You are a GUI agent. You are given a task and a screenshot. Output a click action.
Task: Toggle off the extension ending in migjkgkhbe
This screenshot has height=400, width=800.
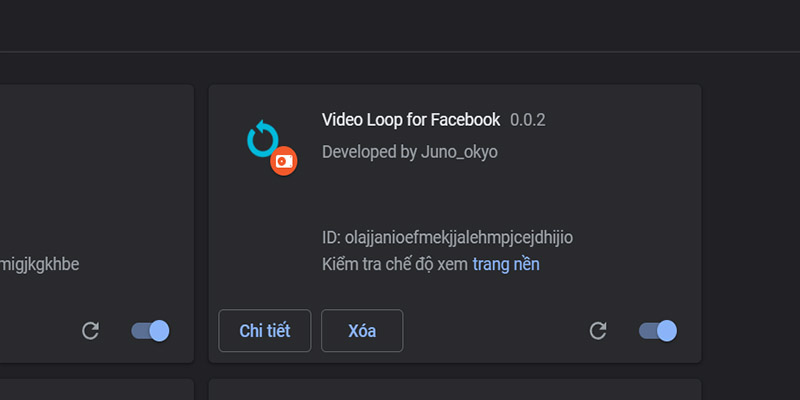150,331
